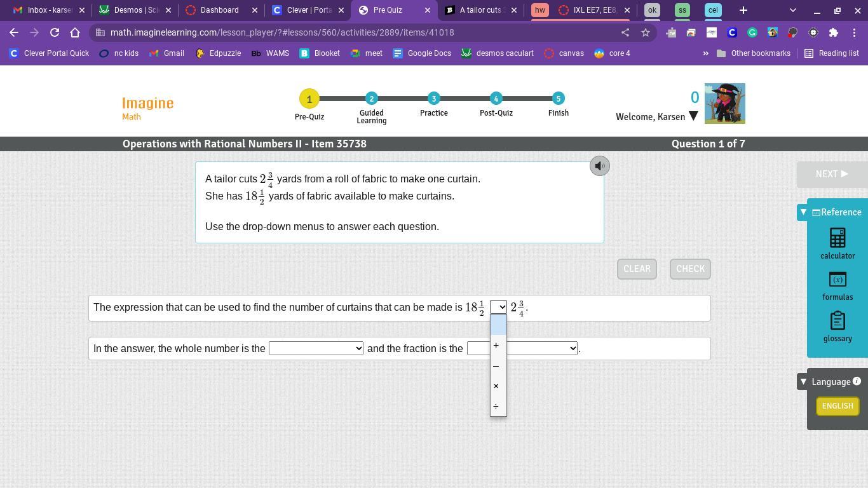Select the blank dropdown option
The height and width of the screenshot is (488, 868).
pos(498,325)
